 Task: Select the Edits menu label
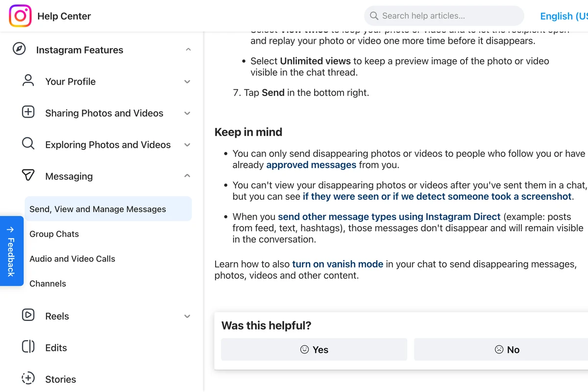point(56,348)
